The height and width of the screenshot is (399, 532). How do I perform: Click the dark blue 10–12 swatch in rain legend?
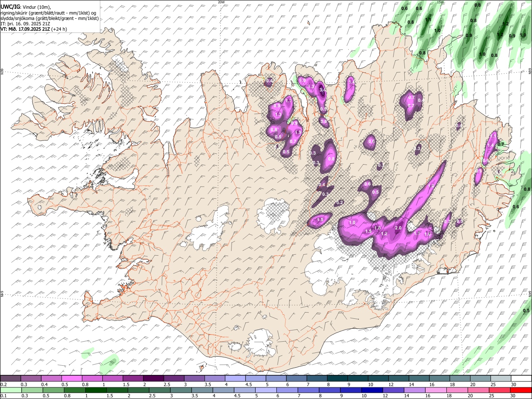(372, 390)
